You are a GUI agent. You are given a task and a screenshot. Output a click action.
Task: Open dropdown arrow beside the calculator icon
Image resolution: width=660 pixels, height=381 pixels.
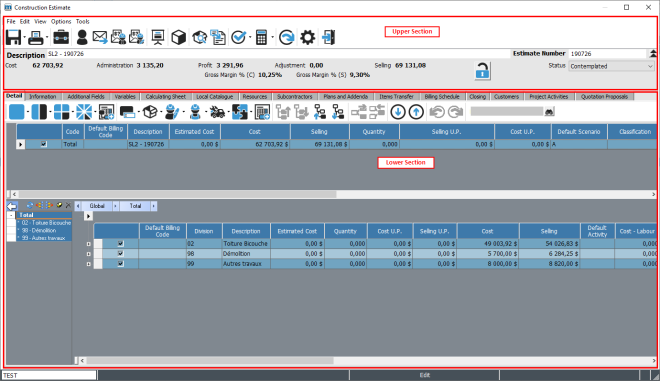[272, 37]
